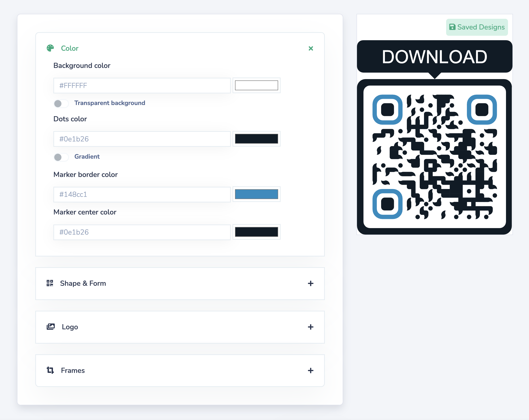Click the Gradient label text

point(87,157)
